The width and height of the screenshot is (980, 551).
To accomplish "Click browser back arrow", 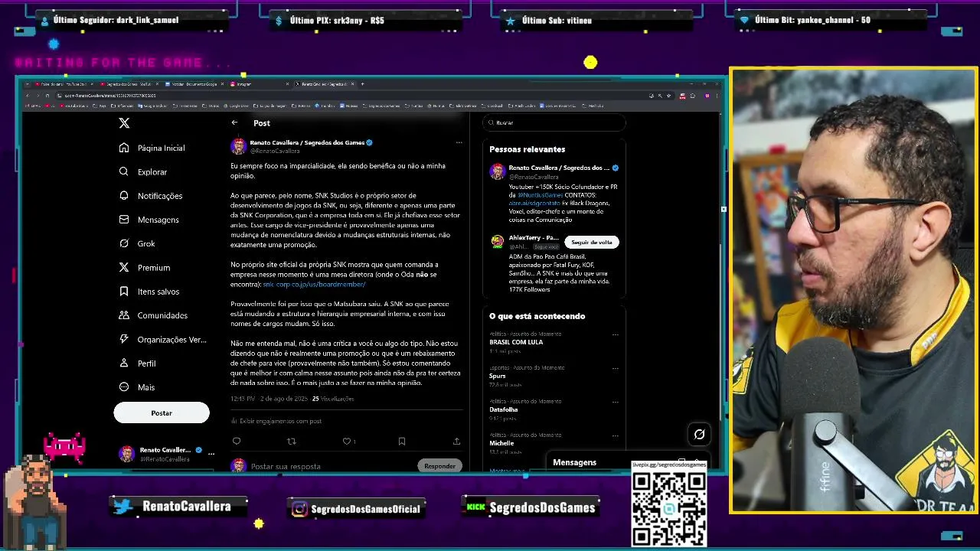I will (27, 96).
